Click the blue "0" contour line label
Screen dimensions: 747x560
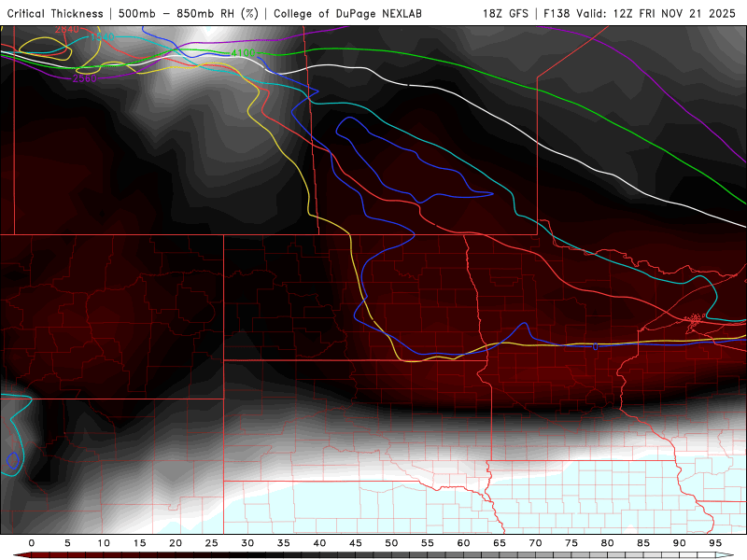[596, 346]
